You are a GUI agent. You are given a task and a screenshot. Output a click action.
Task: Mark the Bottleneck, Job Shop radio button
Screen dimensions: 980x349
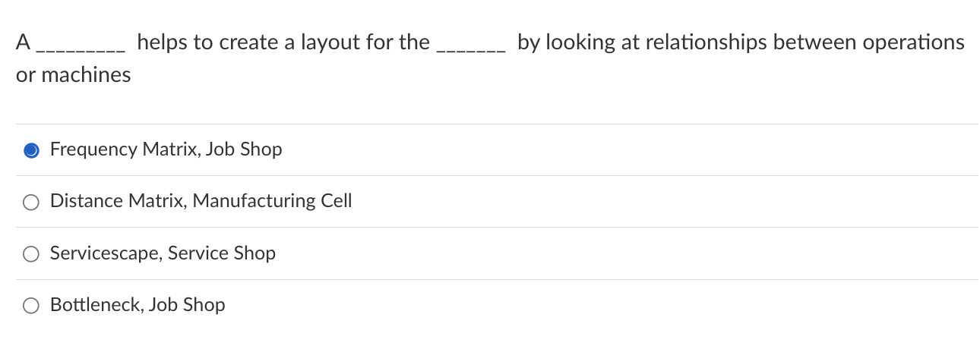[x=31, y=306]
